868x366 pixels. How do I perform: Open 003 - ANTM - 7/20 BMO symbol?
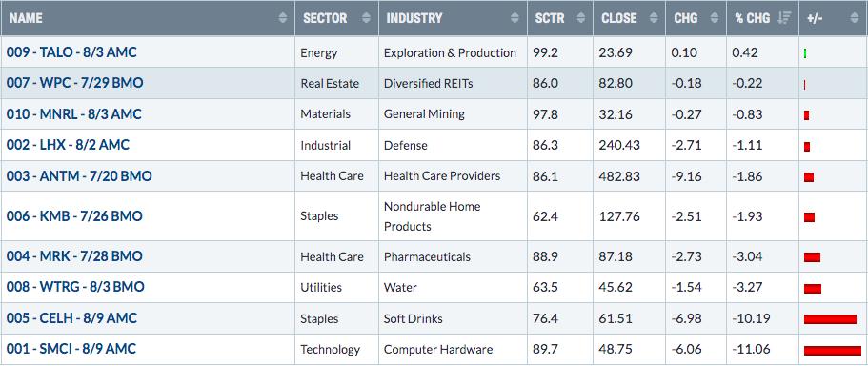coord(79,176)
